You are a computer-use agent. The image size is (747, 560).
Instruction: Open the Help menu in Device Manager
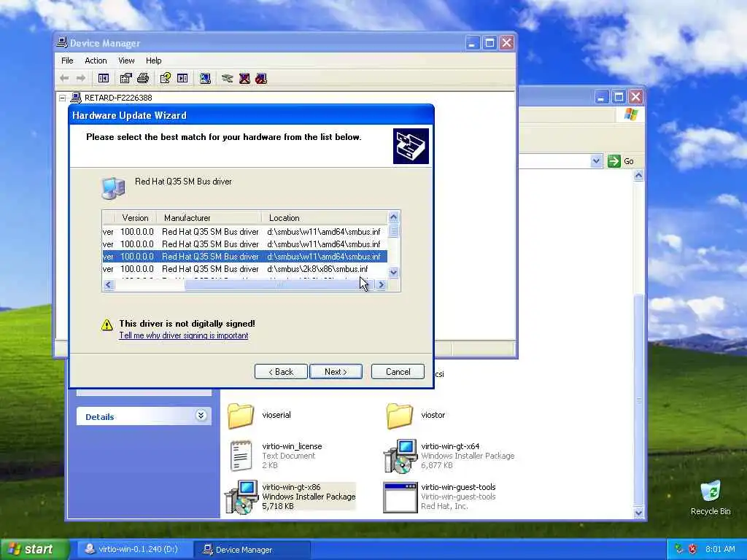153,61
